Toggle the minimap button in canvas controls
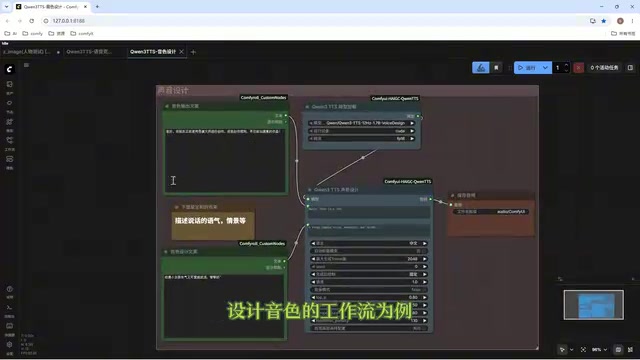 pyautogui.click(x=618, y=349)
